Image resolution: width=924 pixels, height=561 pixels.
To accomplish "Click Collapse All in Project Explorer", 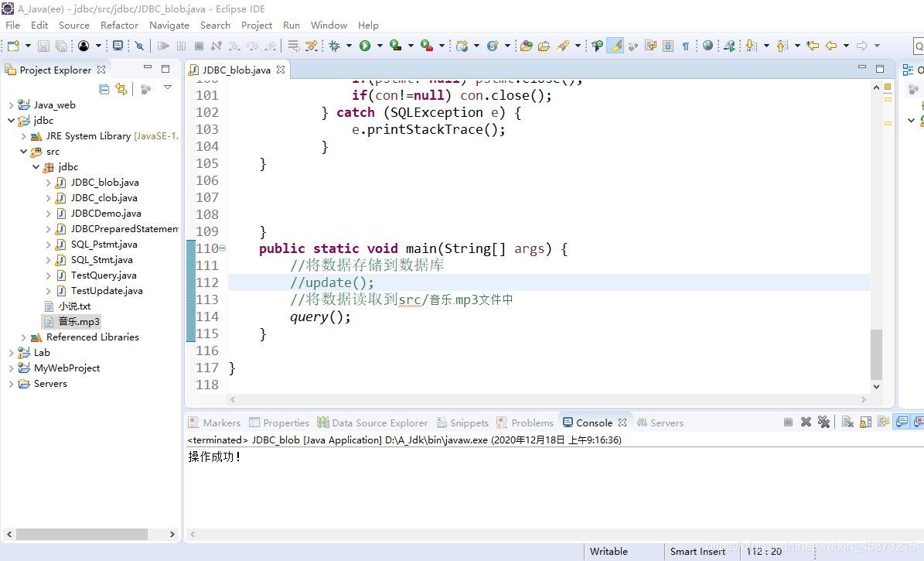I will [104, 89].
